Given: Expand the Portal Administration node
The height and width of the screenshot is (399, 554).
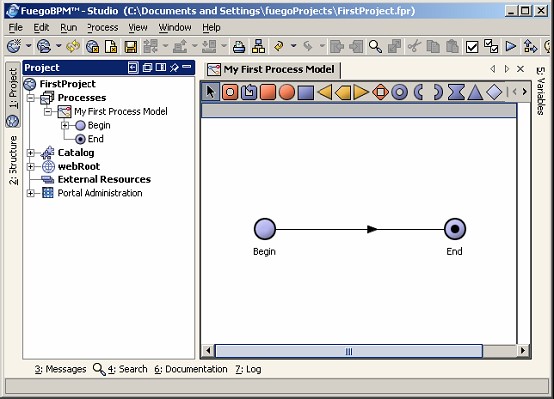Looking at the screenshot, I should pyautogui.click(x=31, y=193).
